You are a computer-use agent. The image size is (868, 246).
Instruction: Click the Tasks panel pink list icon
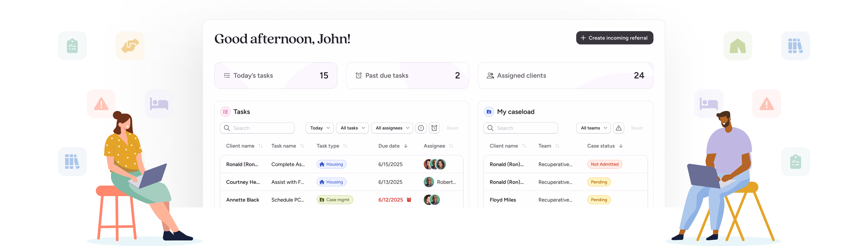225,112
